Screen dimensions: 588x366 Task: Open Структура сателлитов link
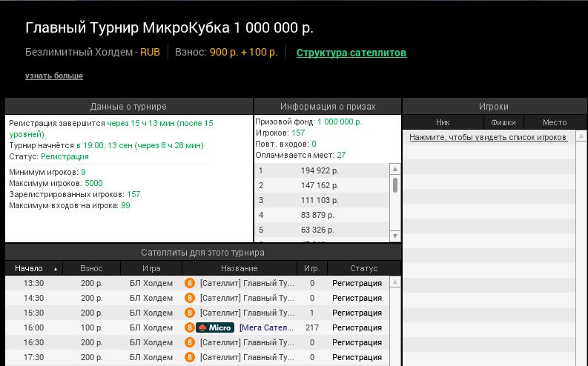point(351,53)
